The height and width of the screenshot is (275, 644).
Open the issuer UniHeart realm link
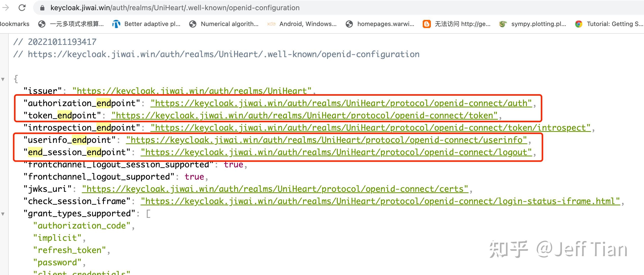191,91
